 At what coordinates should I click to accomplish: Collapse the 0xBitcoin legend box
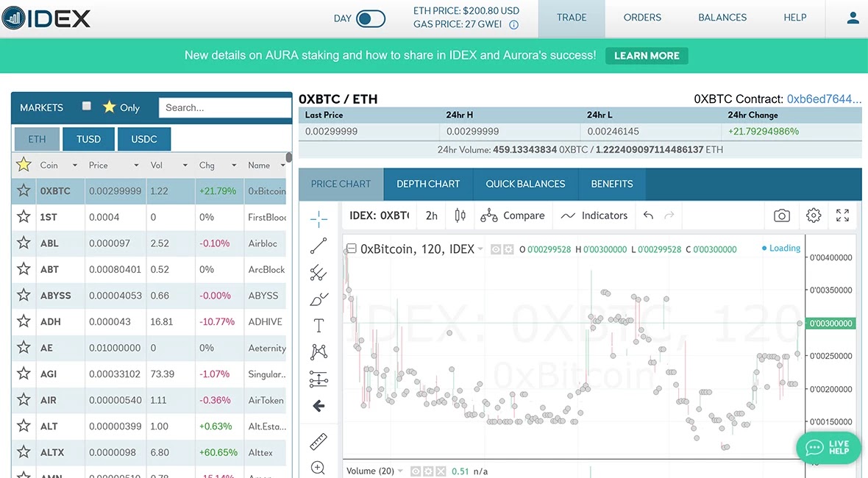(352, 249)
